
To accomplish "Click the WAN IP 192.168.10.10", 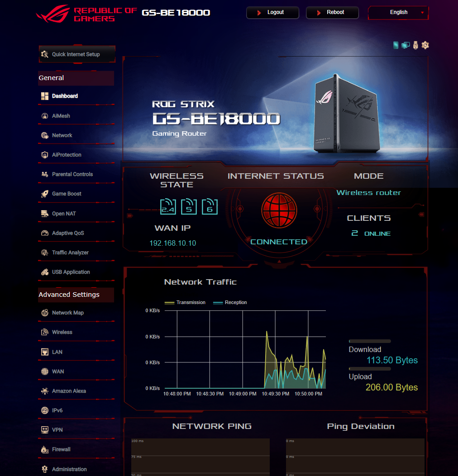I will (172, 243).
